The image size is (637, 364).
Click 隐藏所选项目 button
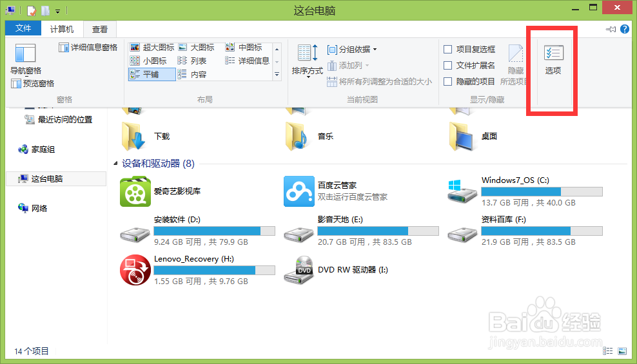515,65
